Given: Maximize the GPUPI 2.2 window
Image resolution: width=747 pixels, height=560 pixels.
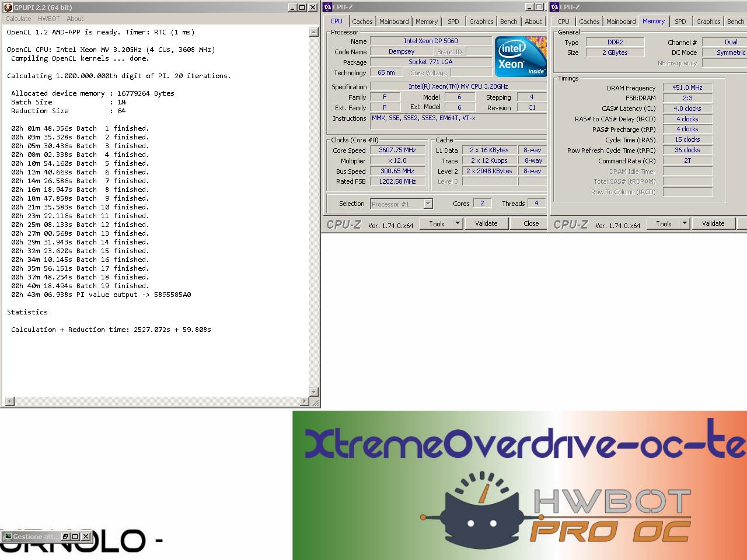Looking at the screenshot, I should [x=302, y=7].
